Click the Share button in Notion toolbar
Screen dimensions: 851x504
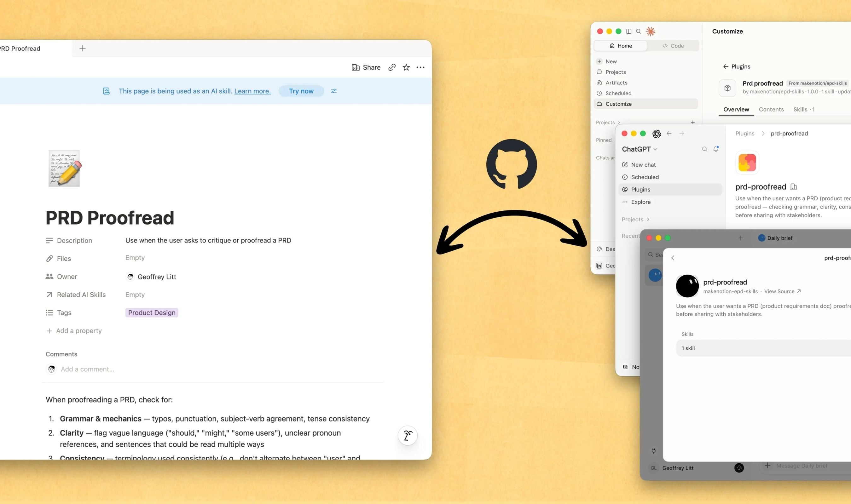(366, 67)
